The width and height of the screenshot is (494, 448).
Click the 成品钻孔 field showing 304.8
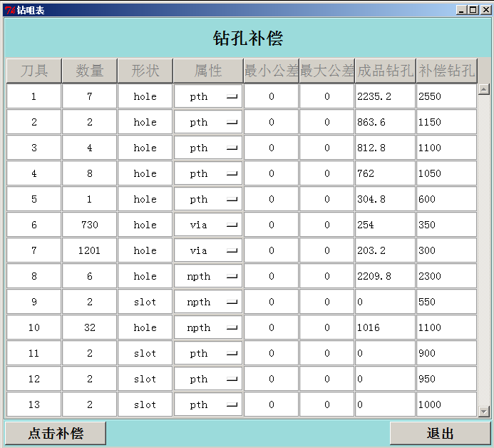[385, 199]
